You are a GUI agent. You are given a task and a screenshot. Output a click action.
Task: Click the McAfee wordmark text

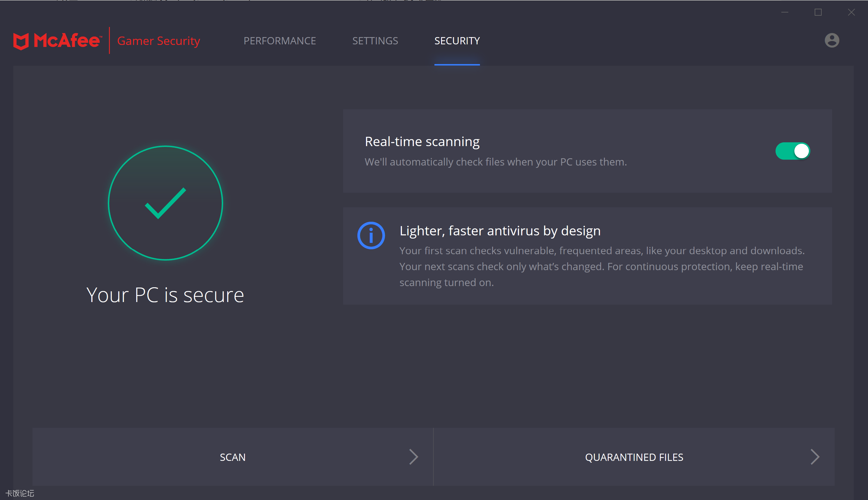pyautogui.click(x=67, y=41)
